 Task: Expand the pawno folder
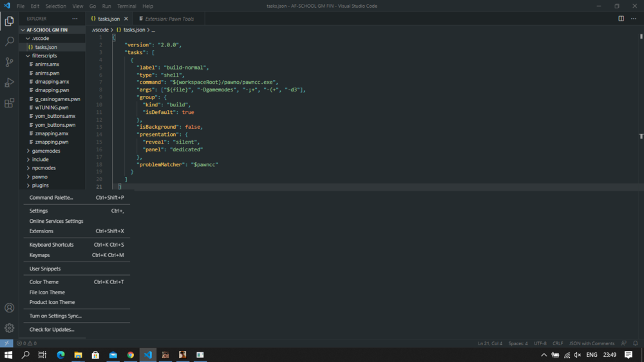pyautogui.click(x=53, y=176)
